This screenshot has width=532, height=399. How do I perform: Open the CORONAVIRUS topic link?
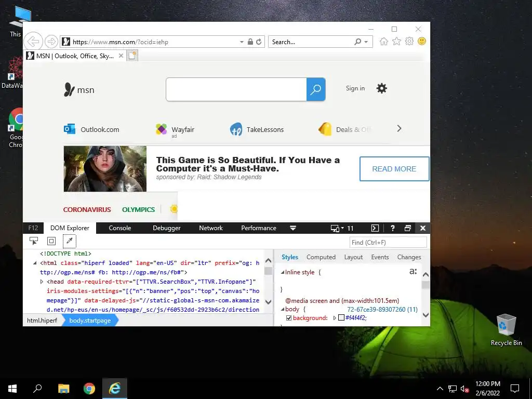pyautogui.click(x=87, y=210)
